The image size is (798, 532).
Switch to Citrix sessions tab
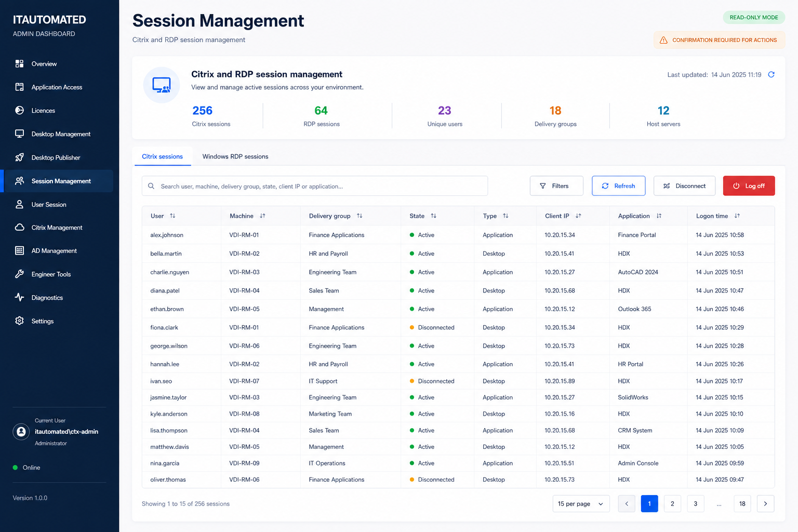(163, 156)
